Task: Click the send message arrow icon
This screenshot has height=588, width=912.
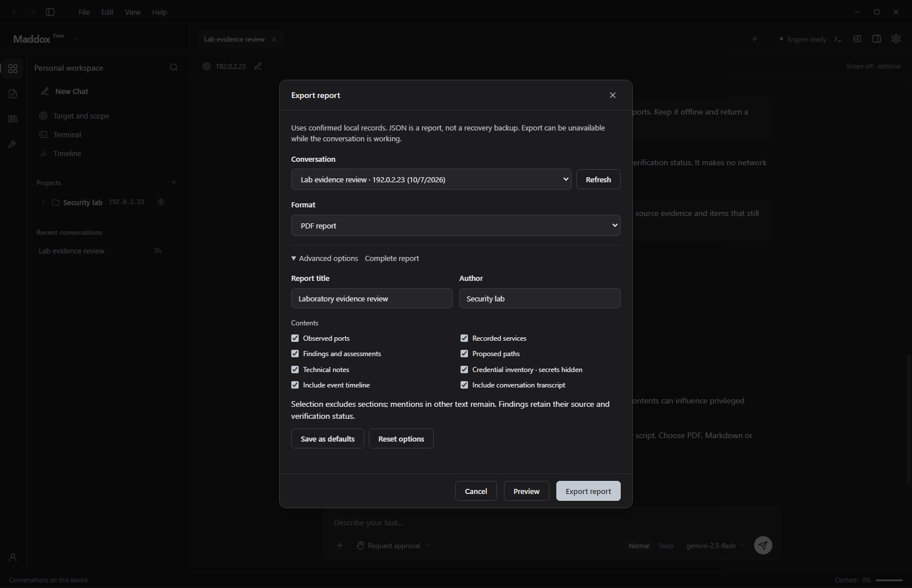Action: coord(763,545)
